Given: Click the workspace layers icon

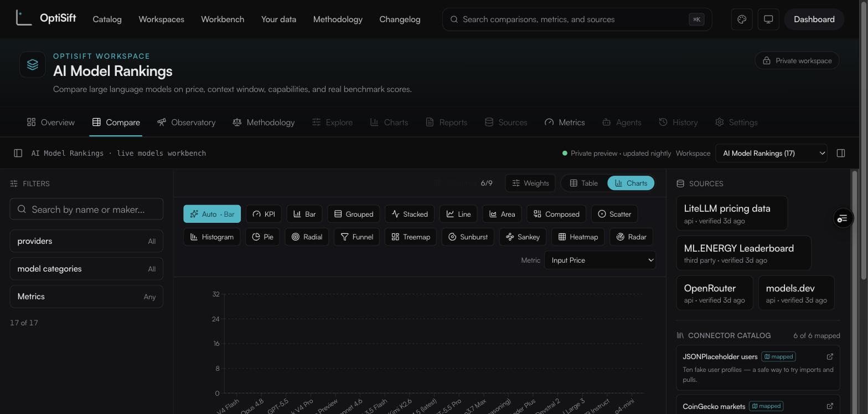Looking at the screenshot, I should pos(33,64).
